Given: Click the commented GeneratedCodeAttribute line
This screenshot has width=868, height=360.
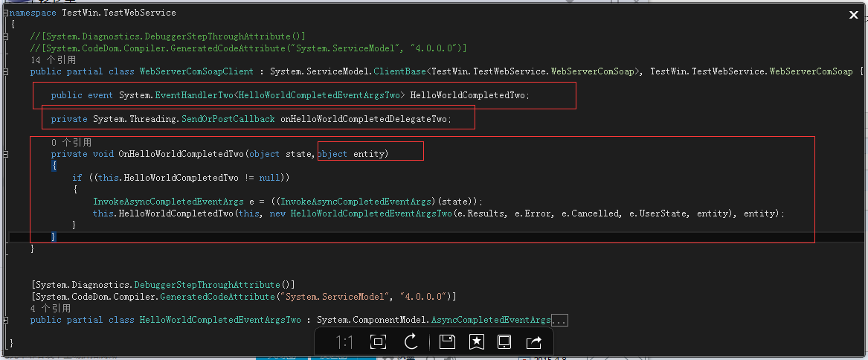Looking at the screenshot, I should pos(248,48).
